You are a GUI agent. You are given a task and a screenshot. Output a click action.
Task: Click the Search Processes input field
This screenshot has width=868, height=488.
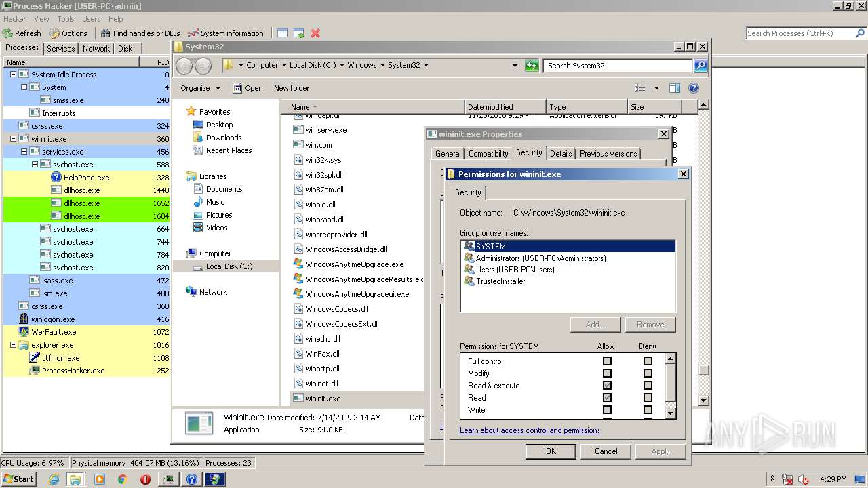pyautogui.click(x=800, y=33)
